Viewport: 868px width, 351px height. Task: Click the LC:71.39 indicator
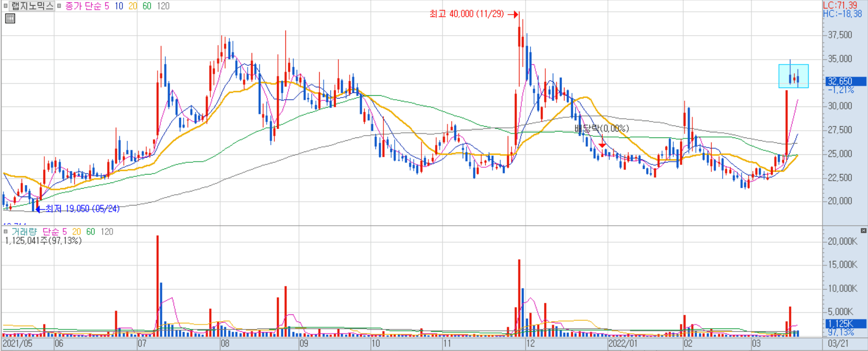tap(840, 5)
